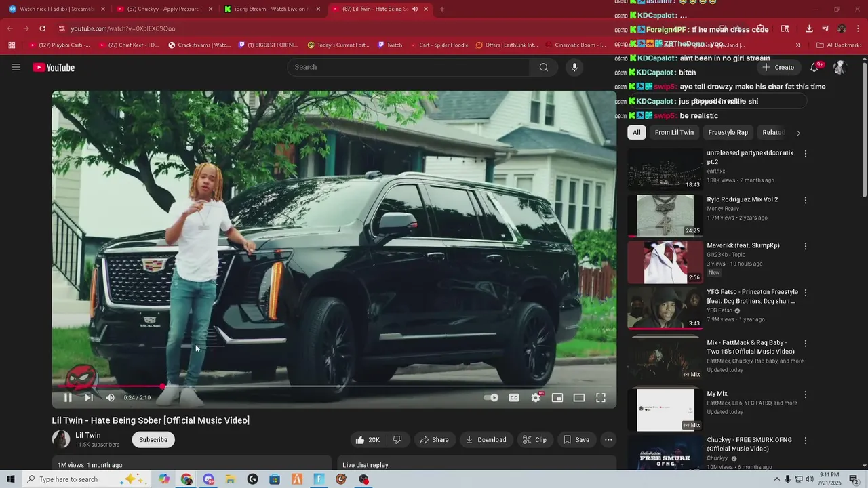Open taskbar notification center icon
Image resolution: width=868 pixels, height=488 pixels.
854,479
